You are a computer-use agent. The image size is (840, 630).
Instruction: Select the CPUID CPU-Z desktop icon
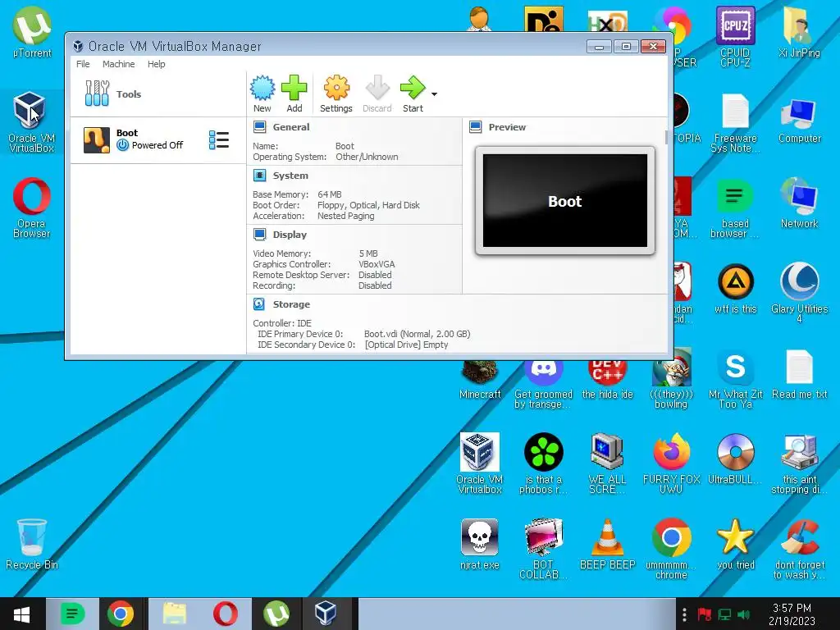735,36
